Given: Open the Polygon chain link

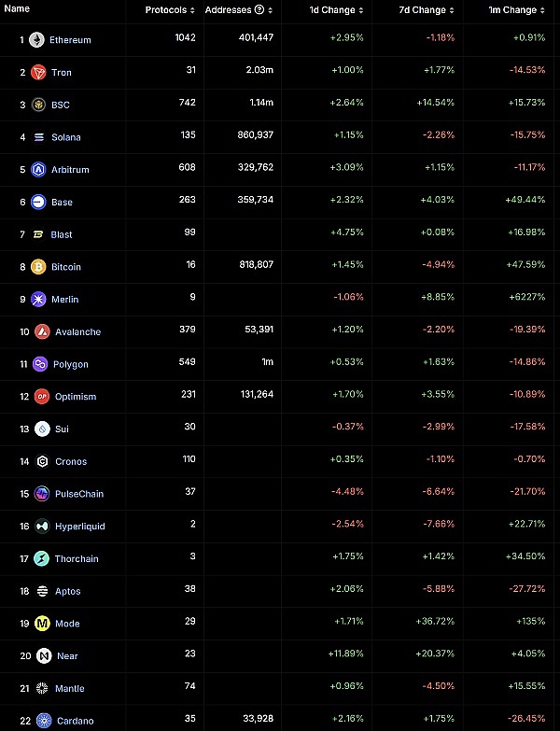Looking at the screenshot, I should (71, 364).
